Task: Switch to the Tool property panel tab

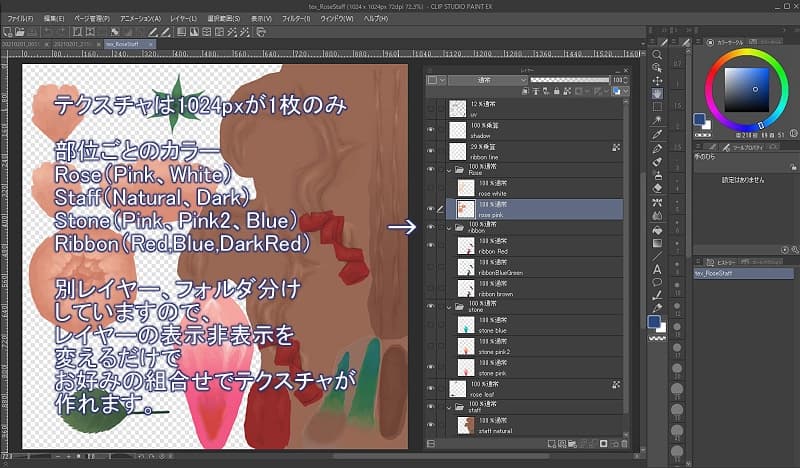Action: coord(742,147)
